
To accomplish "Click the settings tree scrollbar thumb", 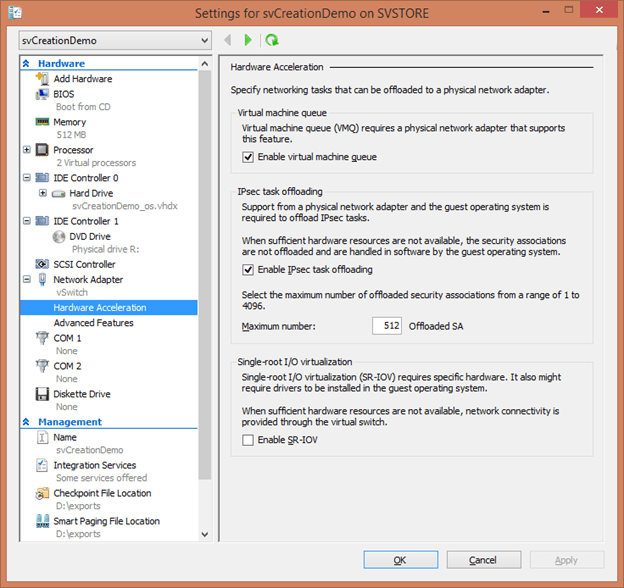I will (205, 275).
